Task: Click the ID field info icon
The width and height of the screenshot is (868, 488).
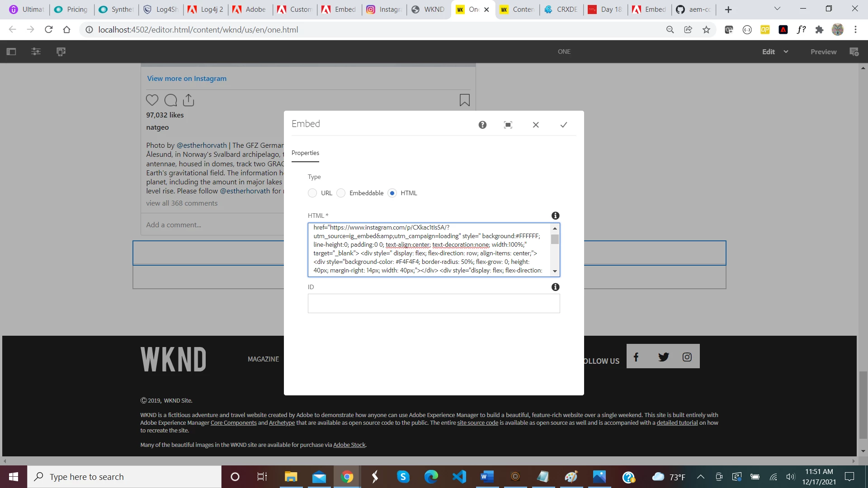Action: pos(555,287)
